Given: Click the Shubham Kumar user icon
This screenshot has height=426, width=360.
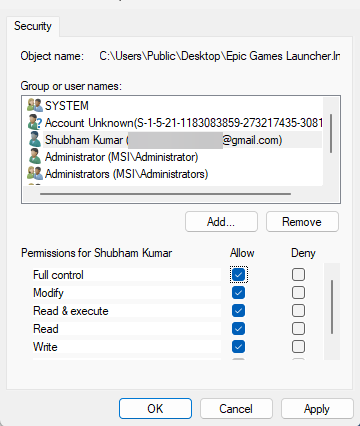Looking at the screenshot, I should [x=35, y=140].
